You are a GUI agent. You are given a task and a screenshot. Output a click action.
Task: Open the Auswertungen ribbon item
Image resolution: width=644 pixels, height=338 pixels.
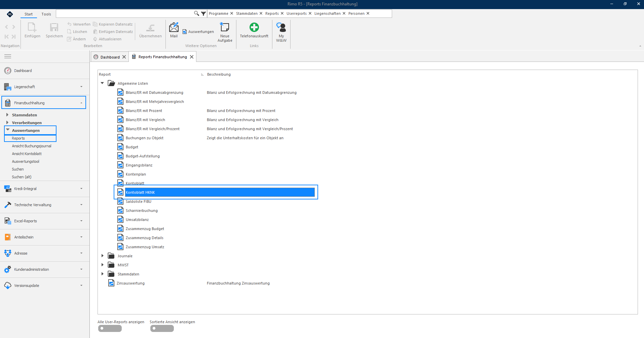198,32
